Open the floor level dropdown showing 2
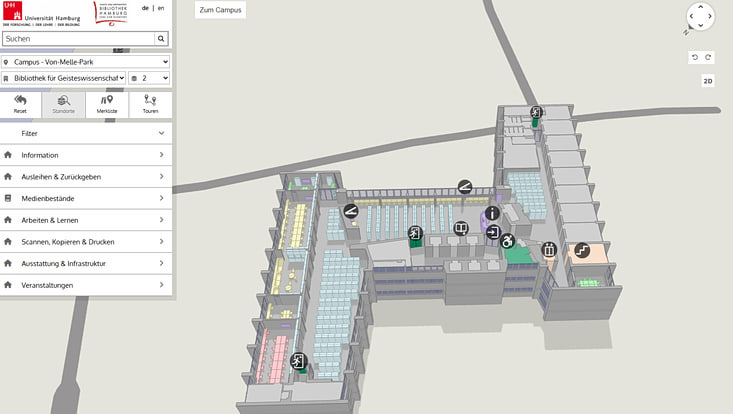Screen dimensions: 733x414 click(149, 78)
